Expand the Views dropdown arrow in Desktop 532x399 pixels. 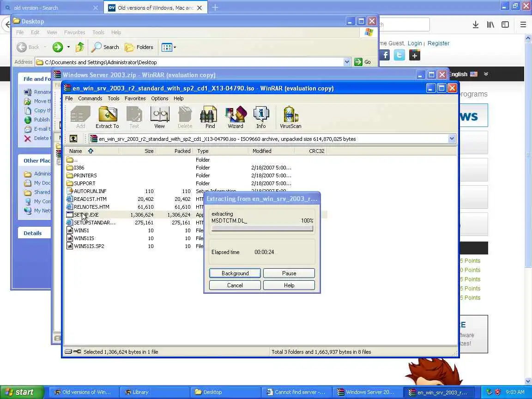pyautogui.click(x=175, y=47)
